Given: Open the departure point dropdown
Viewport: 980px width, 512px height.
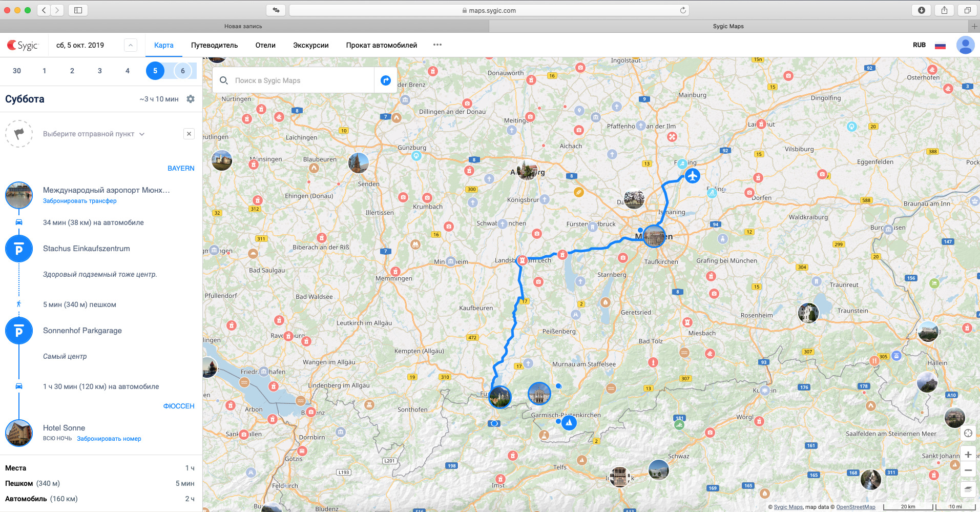Looking at the screenshot, I should coord(94,134).
